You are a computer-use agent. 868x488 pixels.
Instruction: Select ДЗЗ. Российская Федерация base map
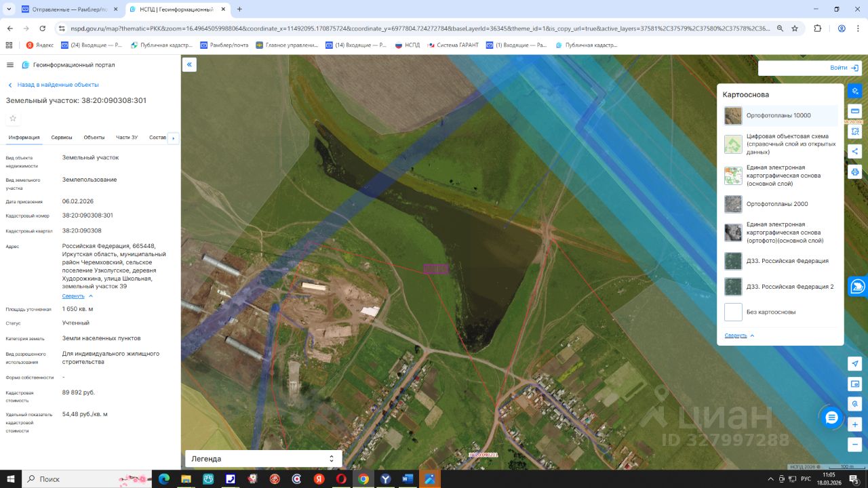(x=781, y=261)
